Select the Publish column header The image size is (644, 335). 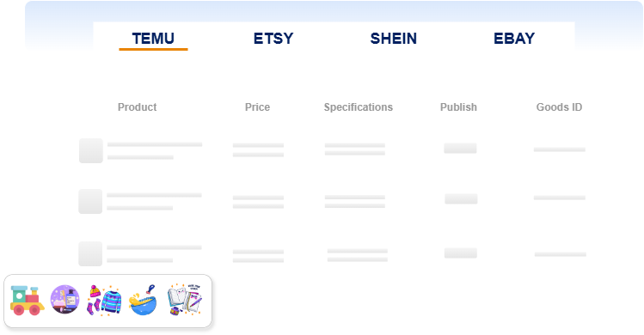458,107
